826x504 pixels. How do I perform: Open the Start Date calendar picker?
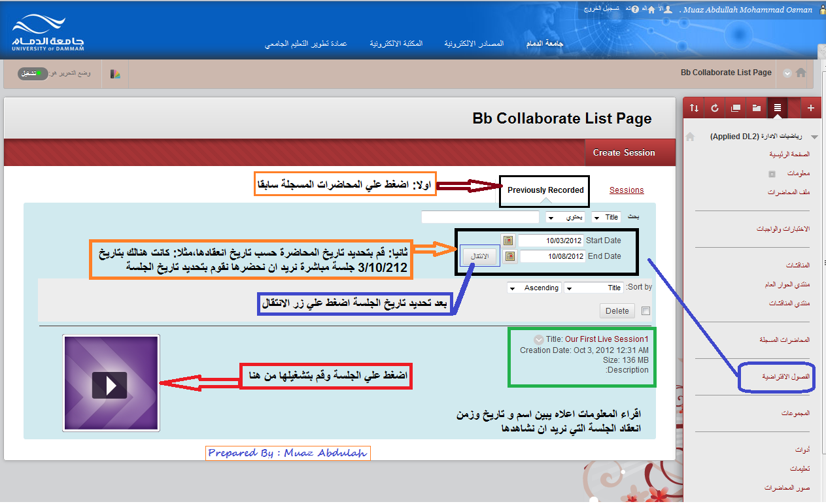click(x=508, y=241)
